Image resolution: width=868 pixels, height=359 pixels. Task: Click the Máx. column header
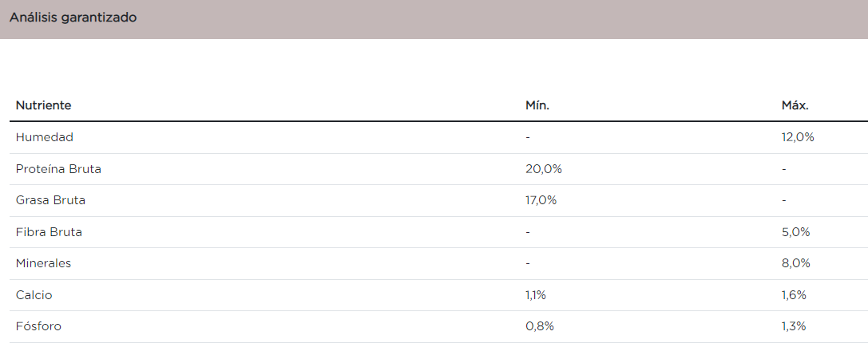coord(795,105)
